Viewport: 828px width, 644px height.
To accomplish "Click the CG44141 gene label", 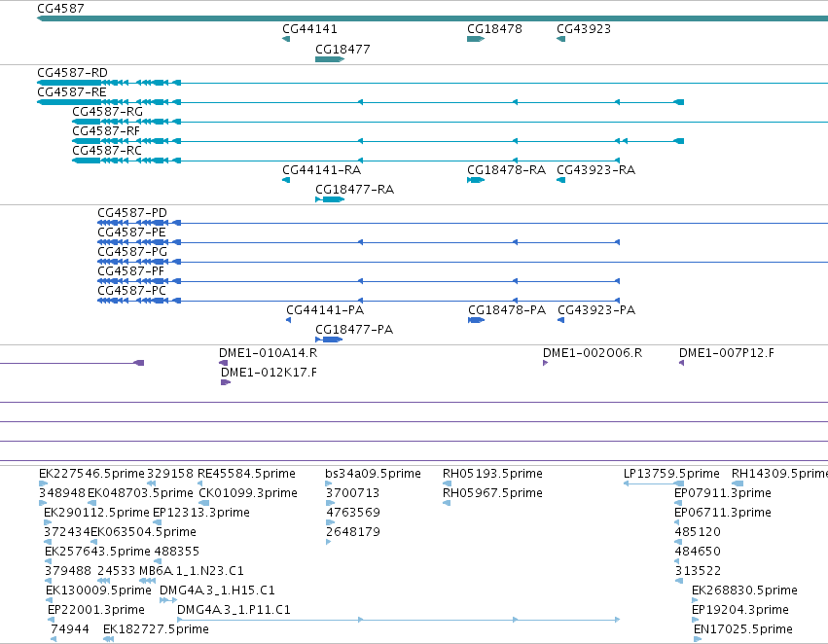I will tap(309, 29).
